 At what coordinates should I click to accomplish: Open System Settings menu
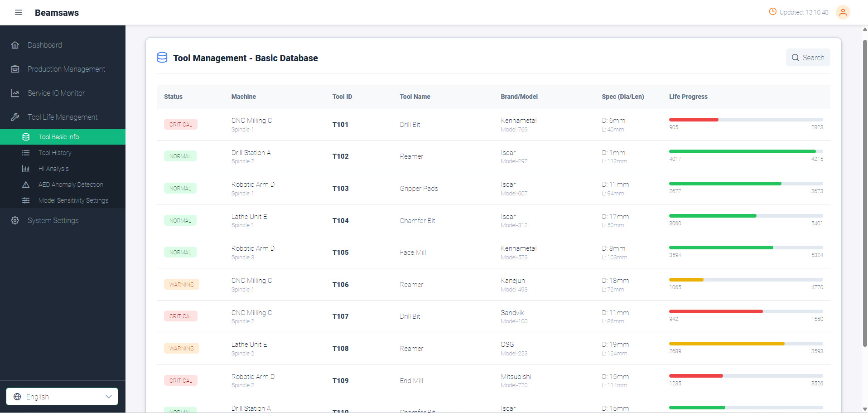63,220
